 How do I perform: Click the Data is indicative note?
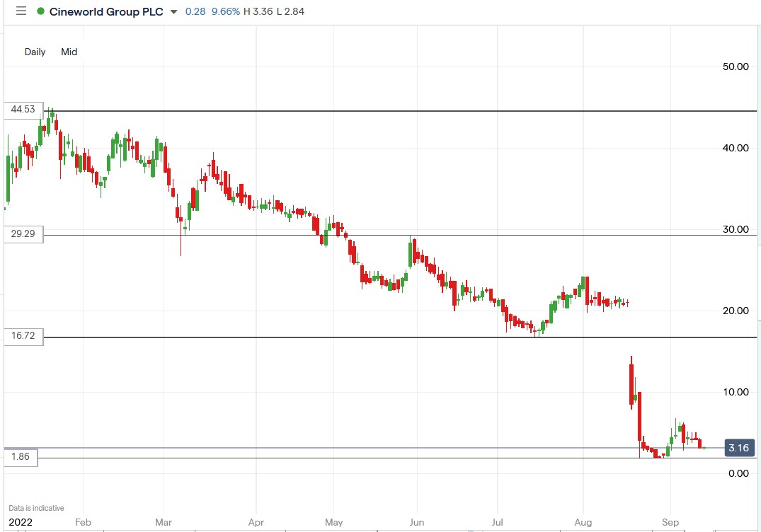tap(36, 508)
